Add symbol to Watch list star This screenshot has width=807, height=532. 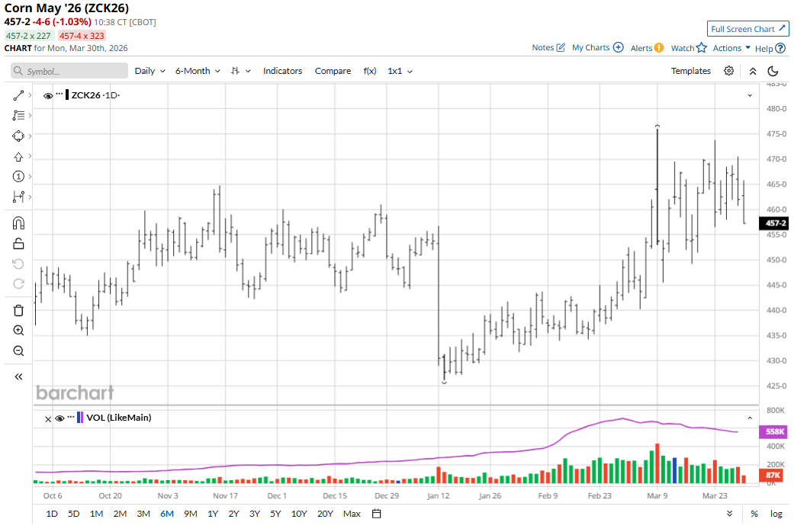(702, 48)
